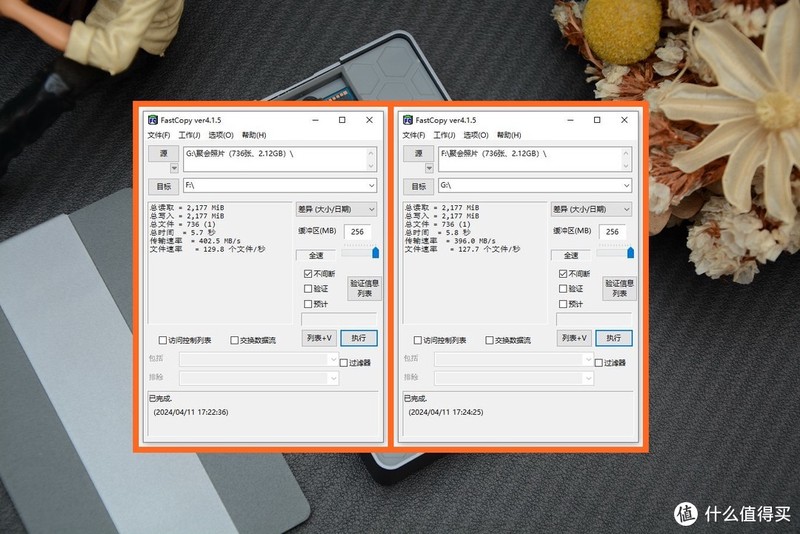
Task: Click 验证信息列表 button in right window
Action: 619,288
